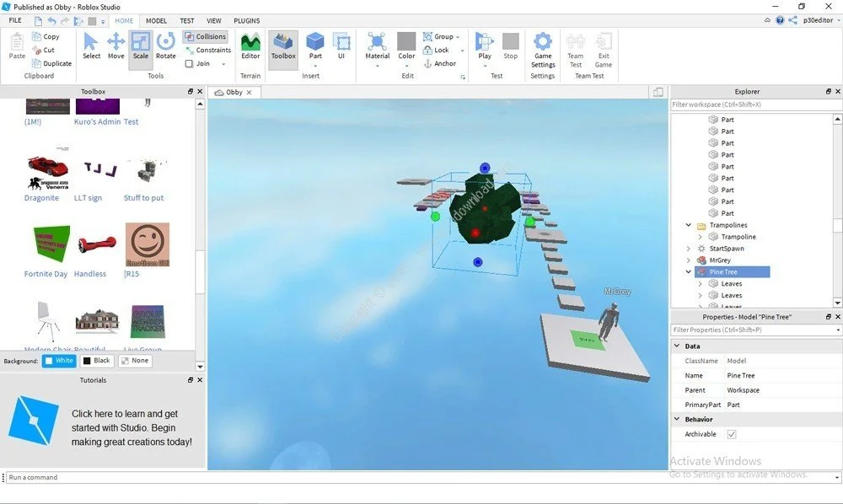The image size is (843, 504).
Task: Collapse the Trampolines folder
Action: 688,225
